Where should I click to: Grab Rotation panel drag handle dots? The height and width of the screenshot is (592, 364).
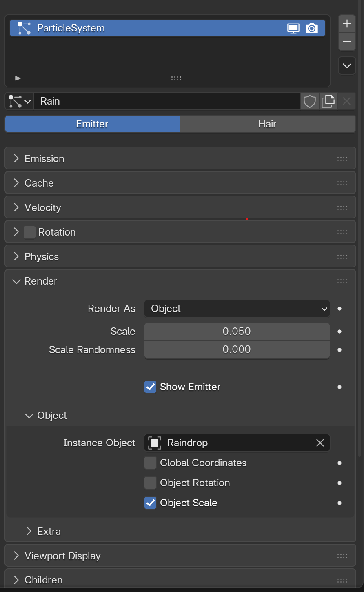(342, 232)
